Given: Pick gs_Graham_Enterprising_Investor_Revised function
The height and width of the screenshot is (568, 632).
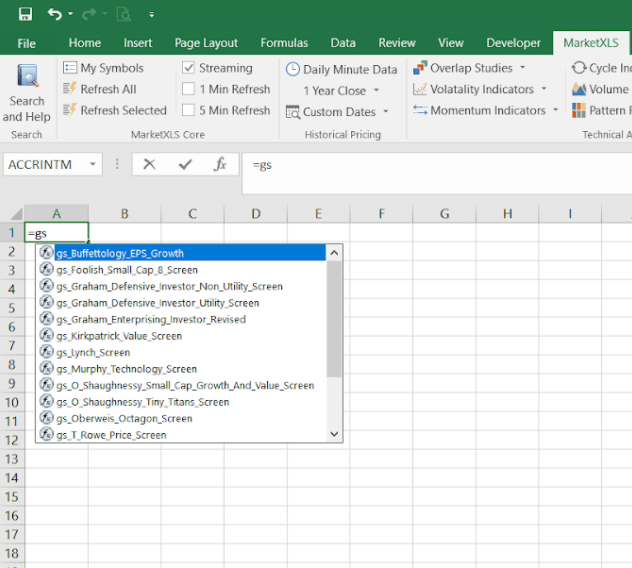Looking at the screenshot, I should coord(181,319).
